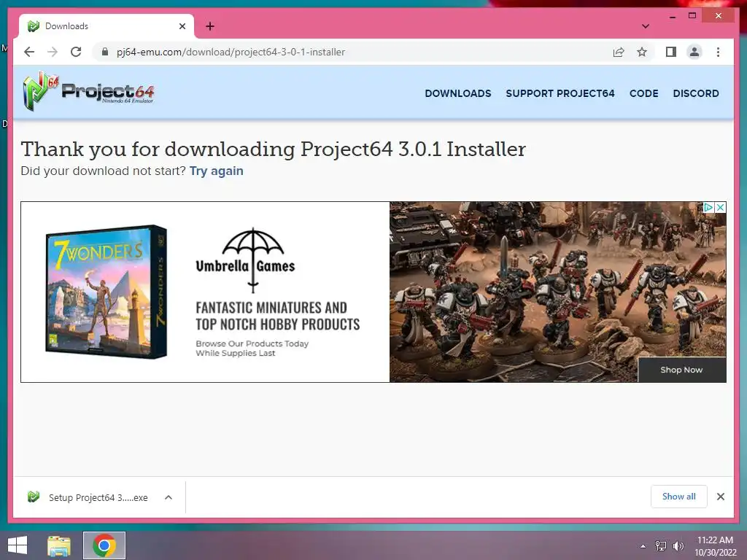Click the volume speaker tray icon
747x560 pixels.
click(678, 546)
